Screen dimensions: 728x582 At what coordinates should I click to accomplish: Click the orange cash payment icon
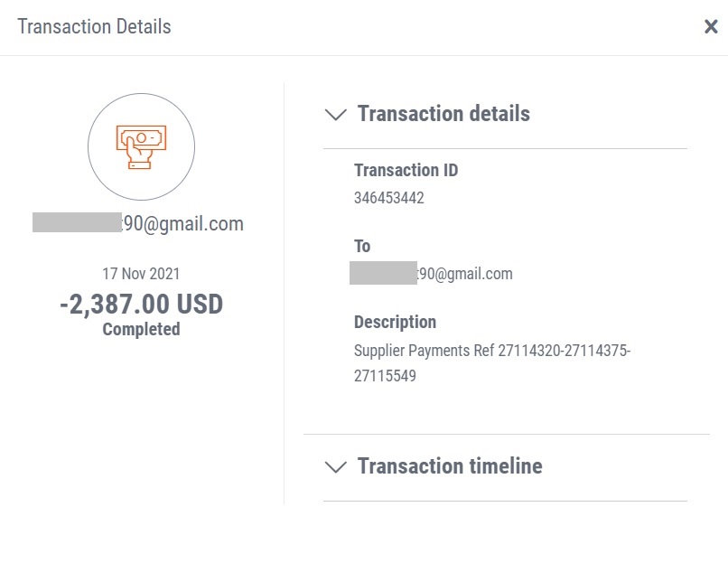coord(141,146)
